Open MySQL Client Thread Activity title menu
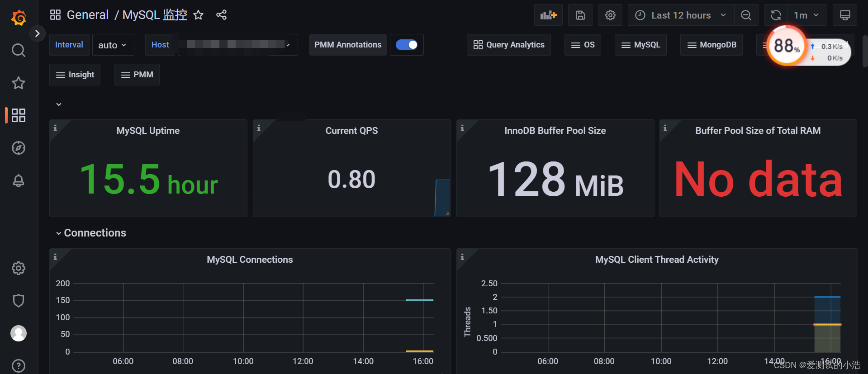This screenshot has height=374, width=868. [657, 260]
